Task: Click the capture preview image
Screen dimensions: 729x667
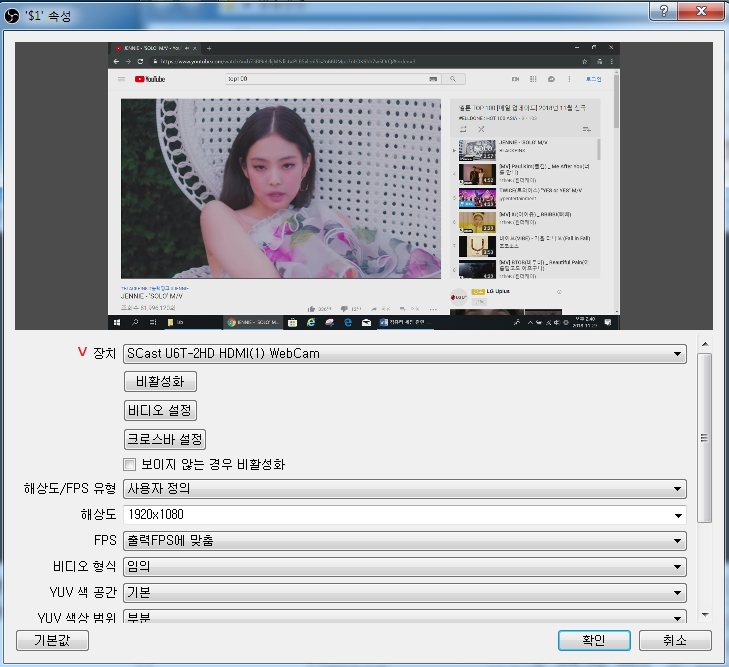Action: tap(364, 186)
